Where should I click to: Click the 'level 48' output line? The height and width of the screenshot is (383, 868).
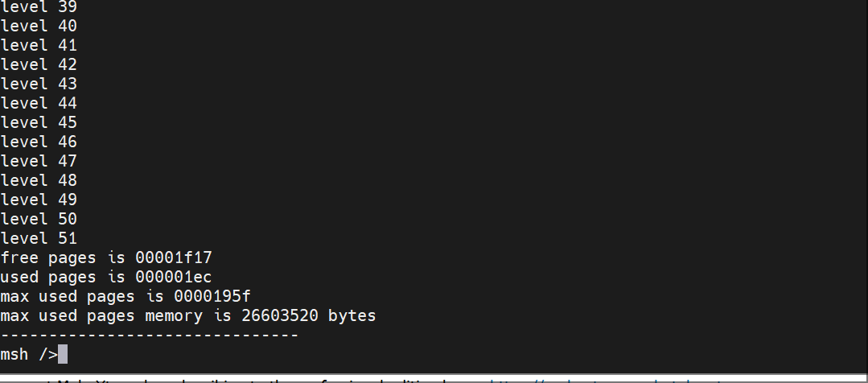pyautogui.click(x=39, y=180)
